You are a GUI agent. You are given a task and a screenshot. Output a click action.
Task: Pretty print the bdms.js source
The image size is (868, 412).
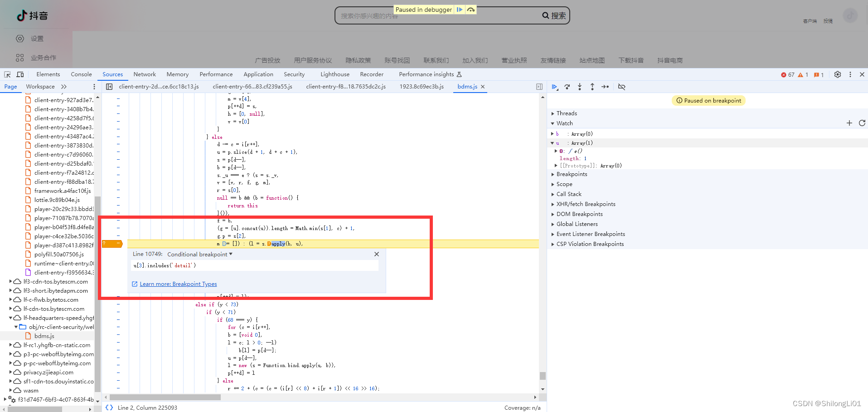click(109, 407)
